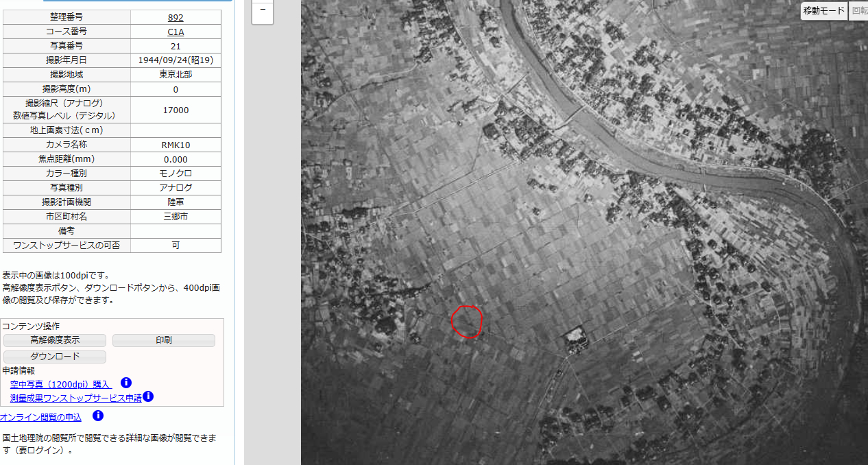Click the 撮影高度(m) label cell
The height and width of the screenshot is (465, 868).
(67, 89)
